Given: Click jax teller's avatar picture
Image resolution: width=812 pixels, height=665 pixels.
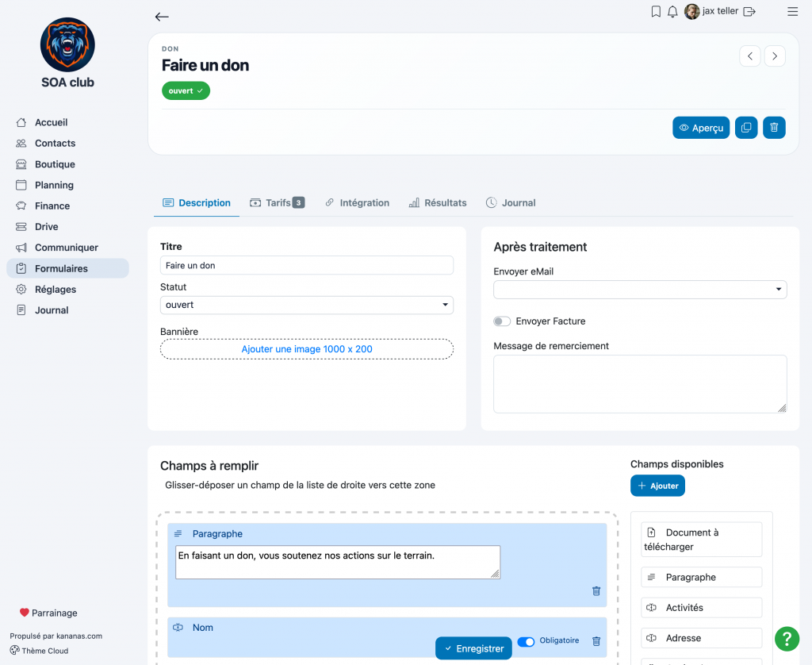Looking at the screenshot, I should tap(691, 11).
